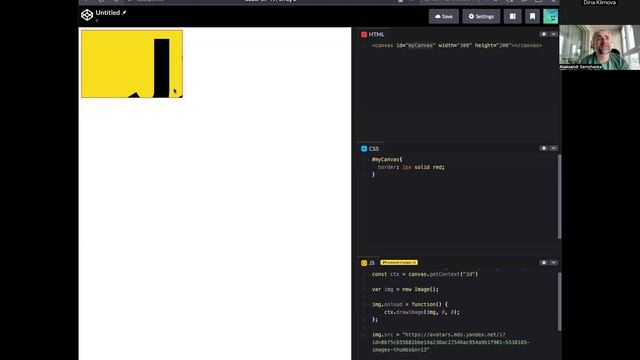640x360 pixels.
Task: Click the Dina Klimova participant name
Action: tap(600, 2)
